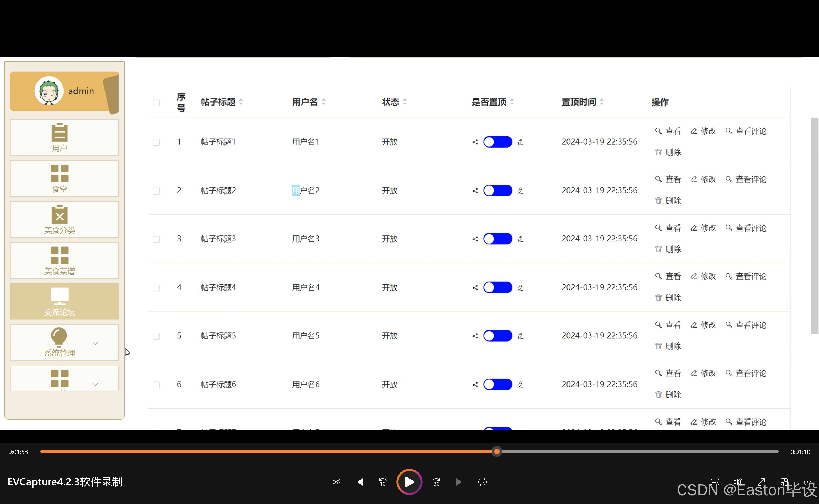Expand the 系统管理 menu chevron
Image resolution: width=819 pixels, height=504 pixels.
tap(96, 343)
